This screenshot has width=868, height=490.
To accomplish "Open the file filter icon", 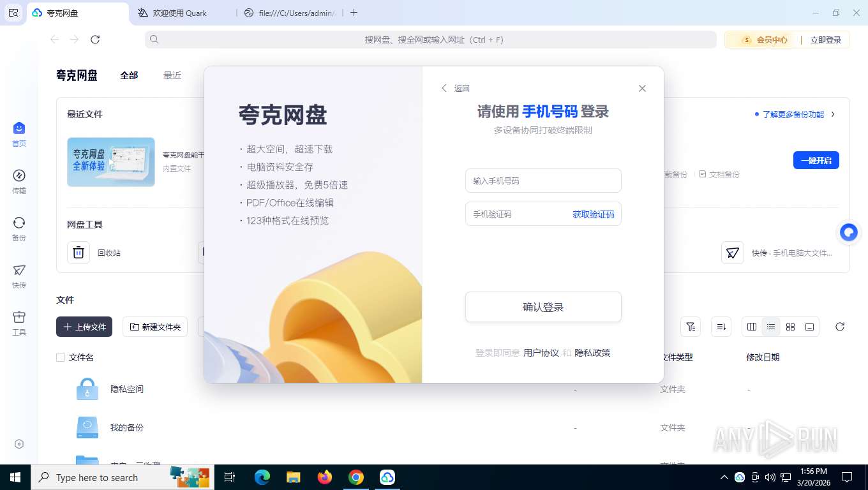I will pyautogui.click(x=691, y=327).
